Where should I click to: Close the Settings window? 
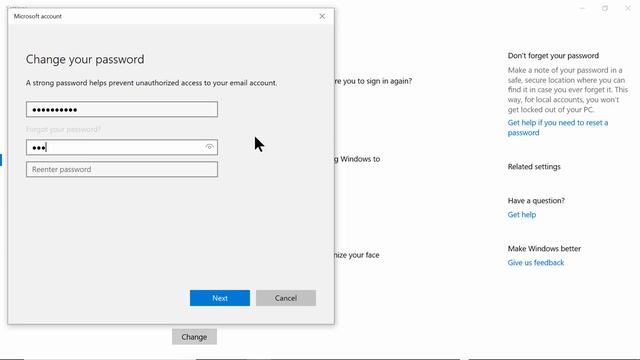tap(628, 8)
